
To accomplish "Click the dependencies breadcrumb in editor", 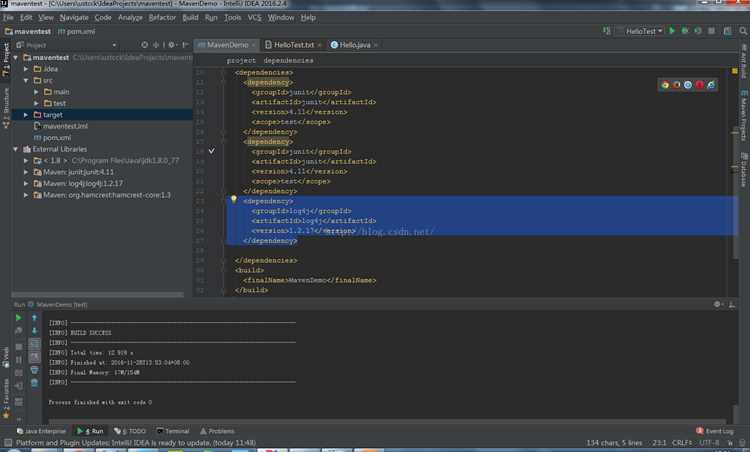I will (288, 61).
